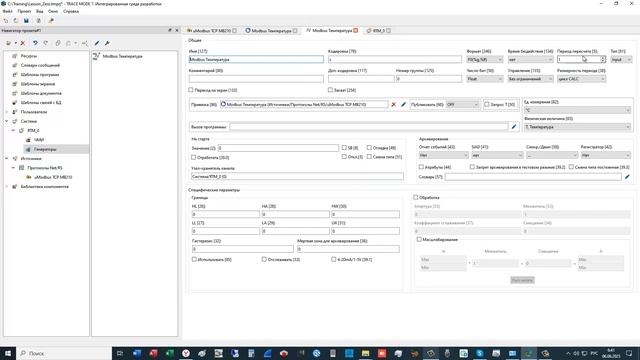This screenshot has height=360, width=640.
Task: Open the Вид menu
Action: (x=40, y=11)
